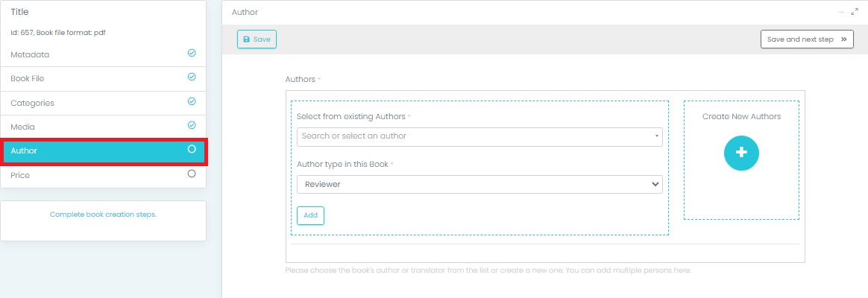Go to the Metadata step
This screenshot has width=868, height=298.
click(30, 54)
